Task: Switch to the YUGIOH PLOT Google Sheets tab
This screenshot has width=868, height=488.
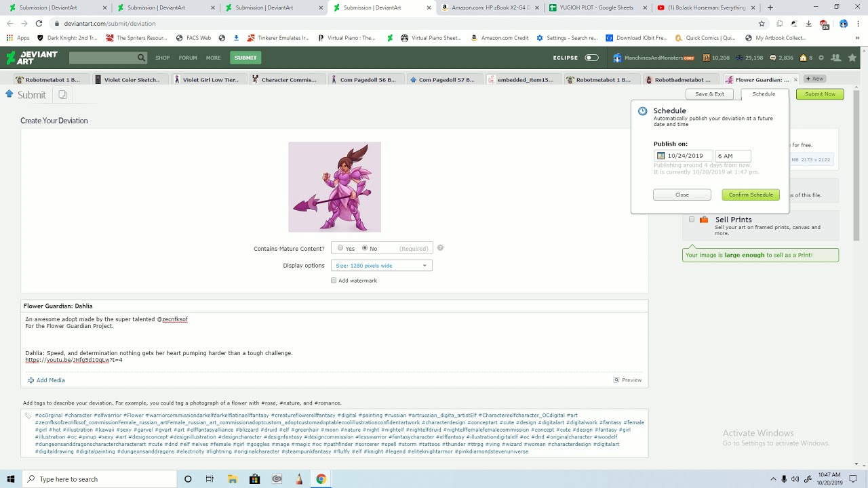Action: (x=597, y=7)
